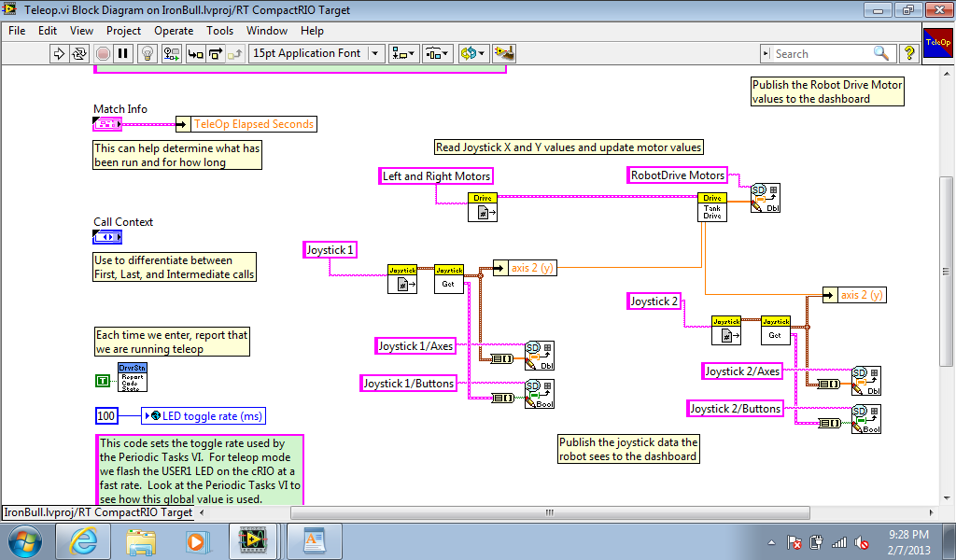Select RobotDrive Motors string constant

[x=678, y=175]
